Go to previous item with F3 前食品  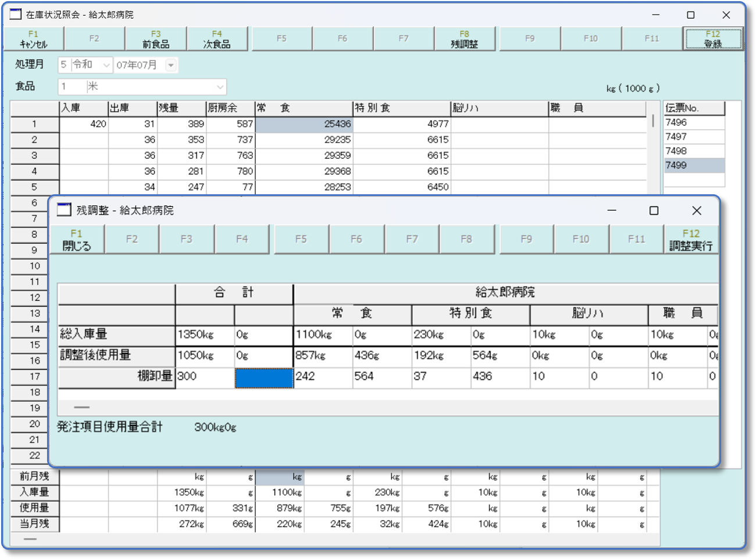[156, 39]
